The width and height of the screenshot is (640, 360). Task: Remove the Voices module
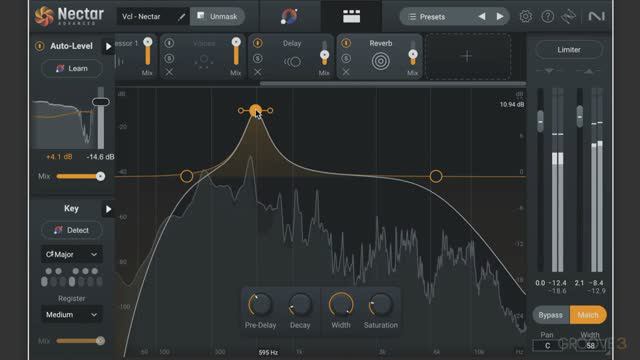click(169, 72)
